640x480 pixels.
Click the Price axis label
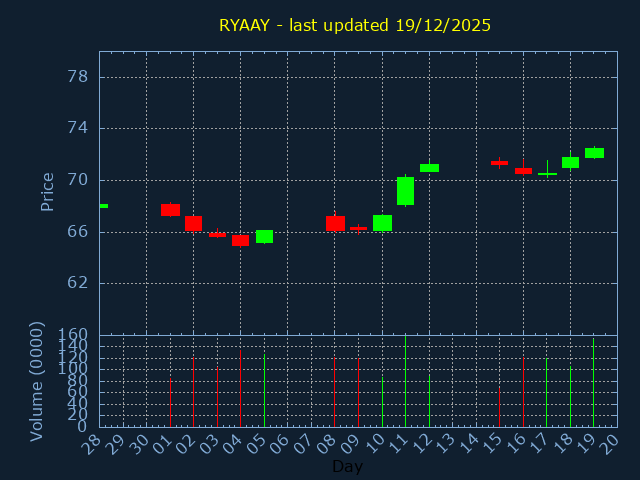point(47,191)
